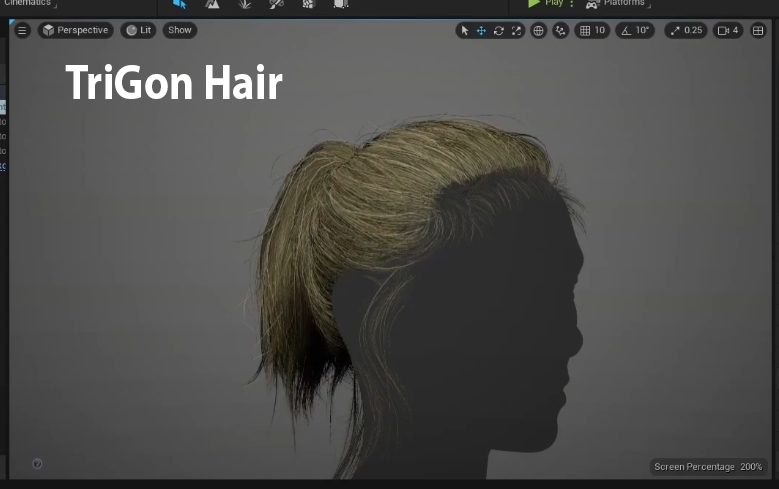Select the scale gizmo tool

[x=516, y=31]
